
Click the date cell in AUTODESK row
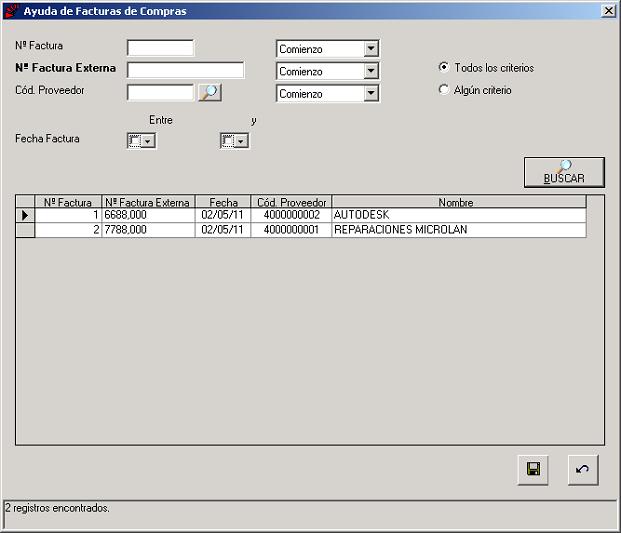pyautogui.click(x=223, y=215)
